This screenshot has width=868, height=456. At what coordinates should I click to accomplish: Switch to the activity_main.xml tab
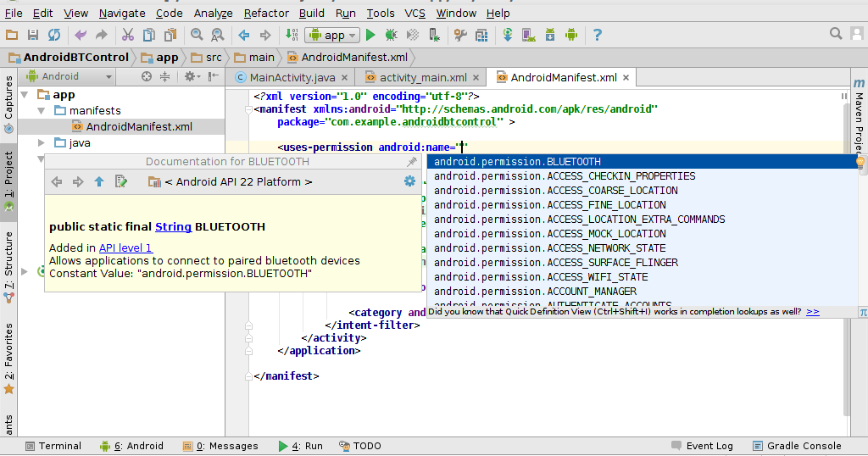point(423,77)
